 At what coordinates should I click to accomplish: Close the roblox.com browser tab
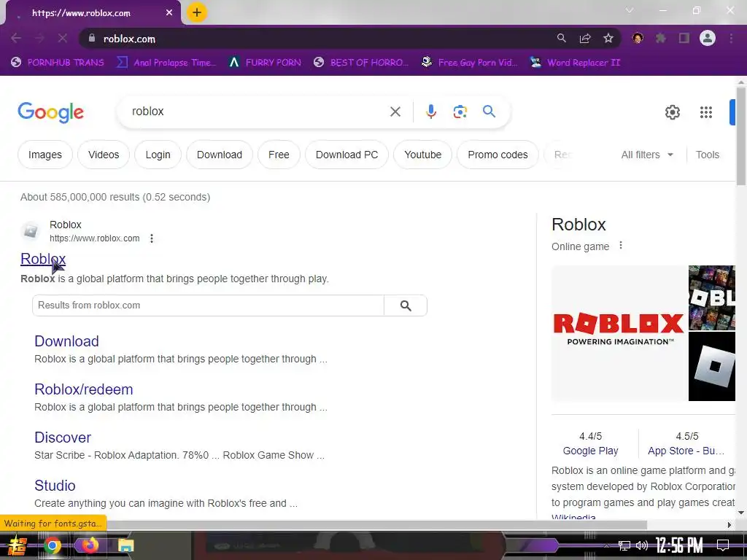click(x=169, y=13)
